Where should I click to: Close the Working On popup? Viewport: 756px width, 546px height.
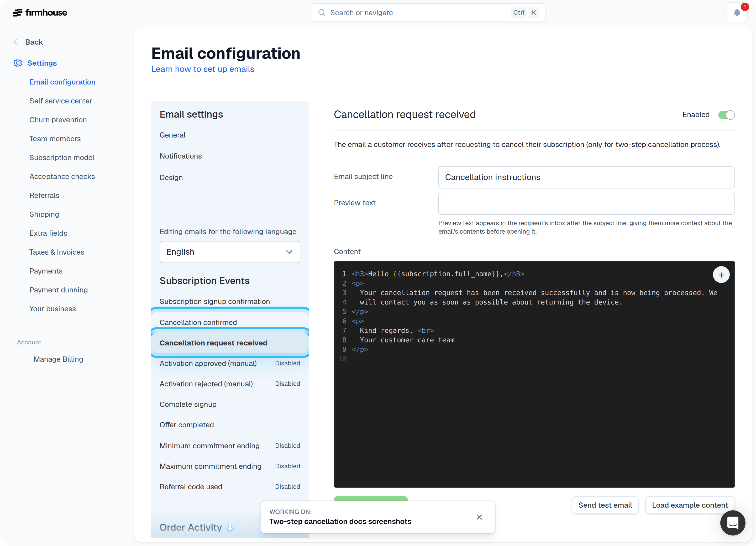(479, 517)
